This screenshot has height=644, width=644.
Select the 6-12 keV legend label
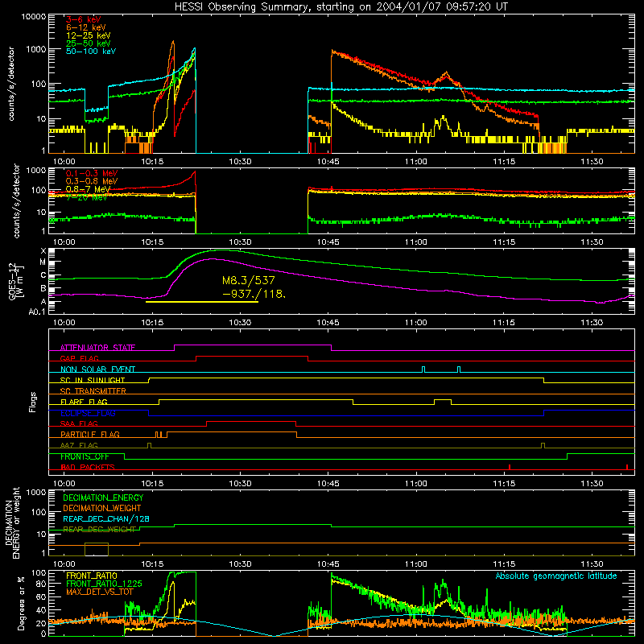(86, 27)
